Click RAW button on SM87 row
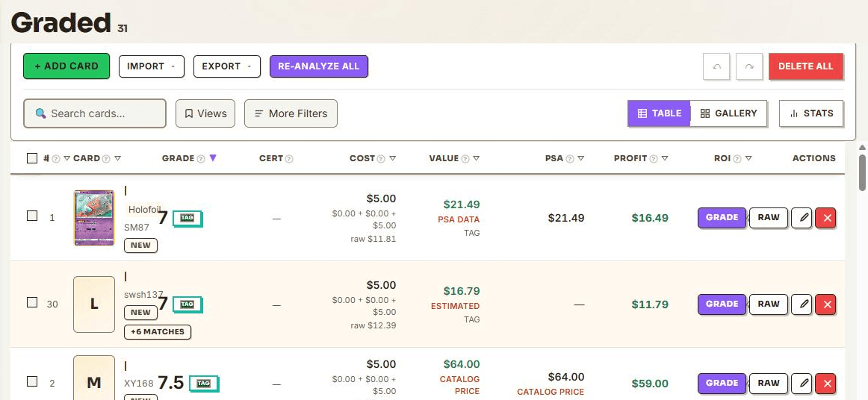The height and width of the screenshot is (400, 868). tap(769, 217)
